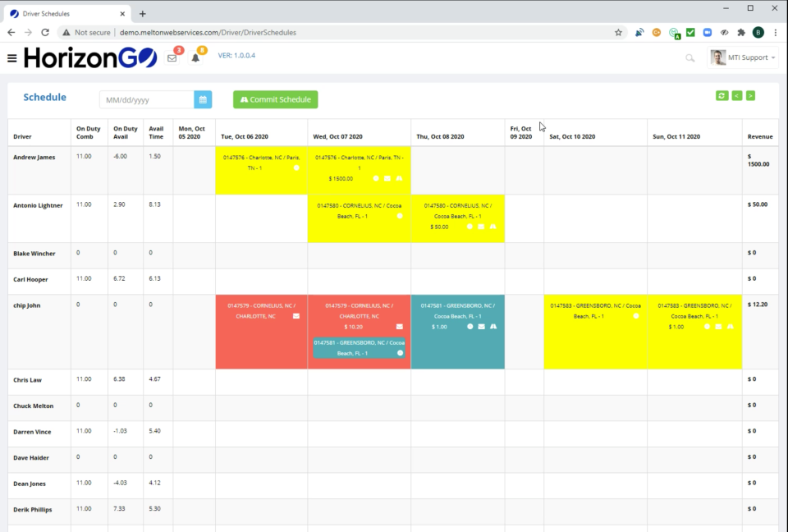Select driver Chuck Melton
This screenshot has height=532, width=788.
[x=33, y=406]
